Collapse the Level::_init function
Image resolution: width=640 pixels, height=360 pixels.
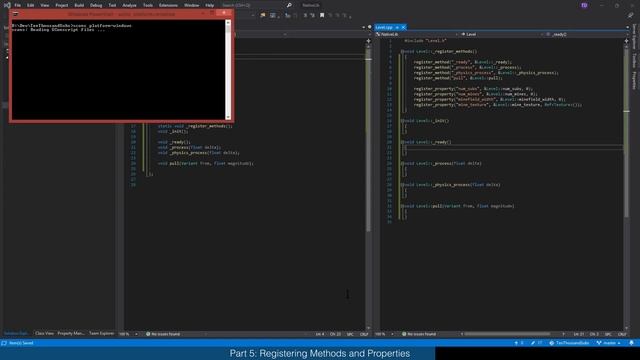[402, 121]
